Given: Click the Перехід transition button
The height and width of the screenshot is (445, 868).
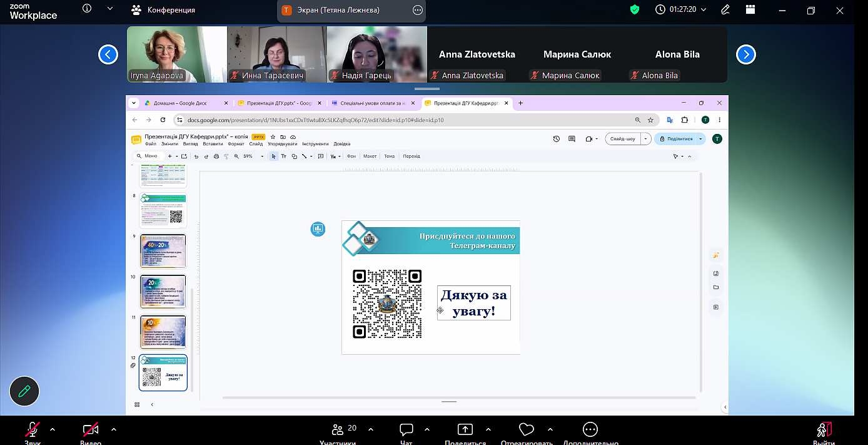Looking at the screenshot, I should pyautogui.click(x=411, y=156).
